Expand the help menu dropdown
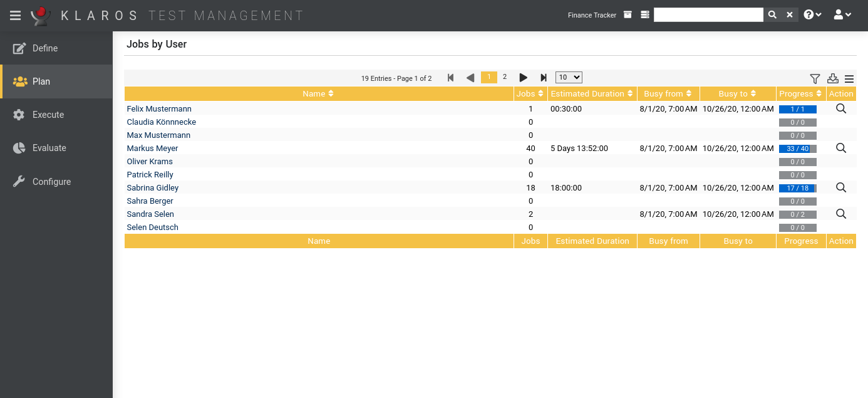The image size is (868, 398). pyautogui.click(x=812, y=15)
